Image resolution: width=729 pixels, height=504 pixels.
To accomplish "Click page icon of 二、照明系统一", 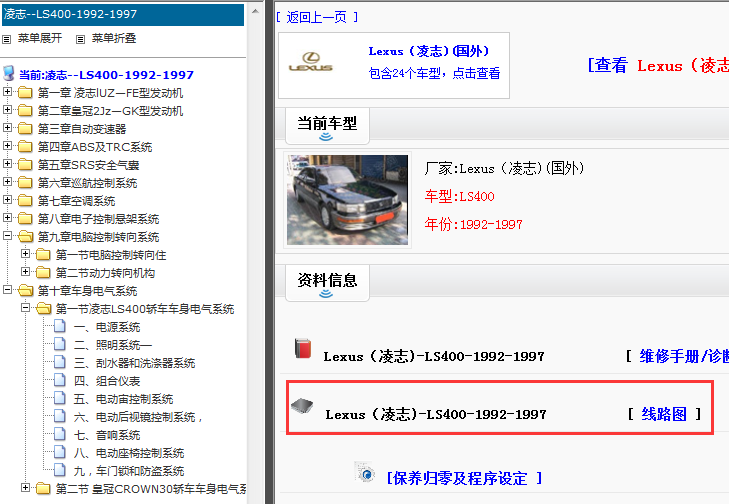I will pos(60,344).
